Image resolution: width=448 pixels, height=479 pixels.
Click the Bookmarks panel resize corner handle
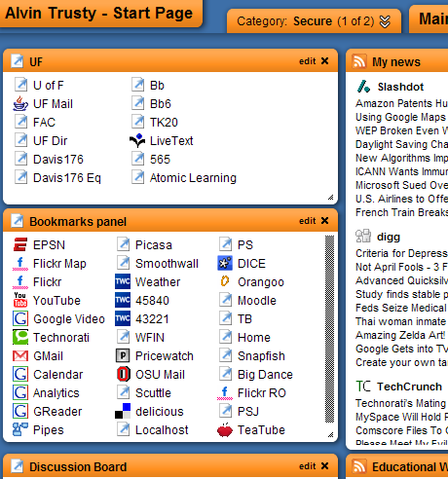[331, 434]
